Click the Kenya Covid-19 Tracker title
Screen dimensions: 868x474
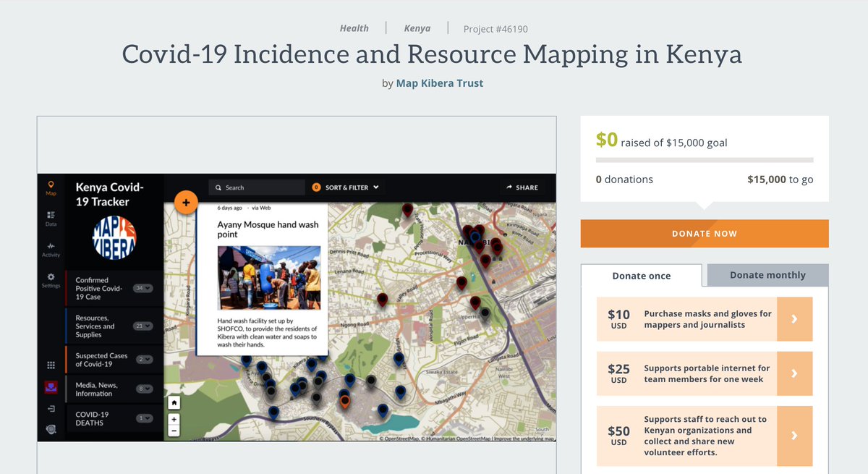[109, 195]
